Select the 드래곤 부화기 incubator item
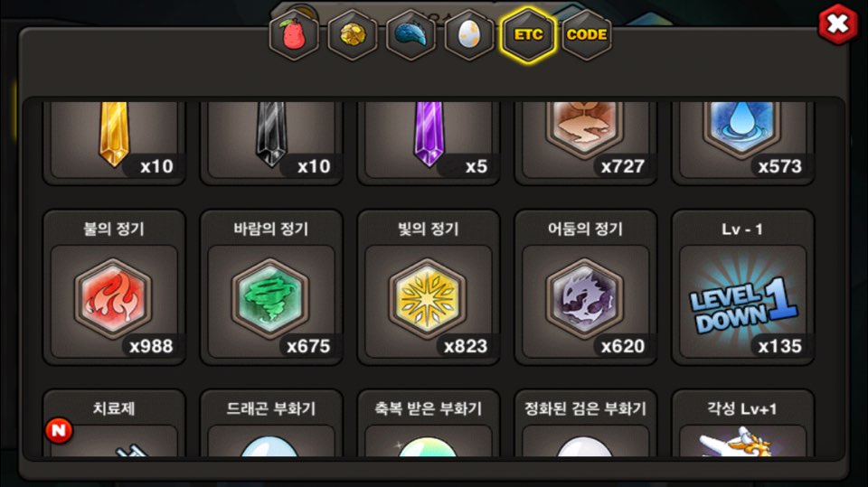Image resolution: width=868 pixels, height=487 pixels. 270,424
